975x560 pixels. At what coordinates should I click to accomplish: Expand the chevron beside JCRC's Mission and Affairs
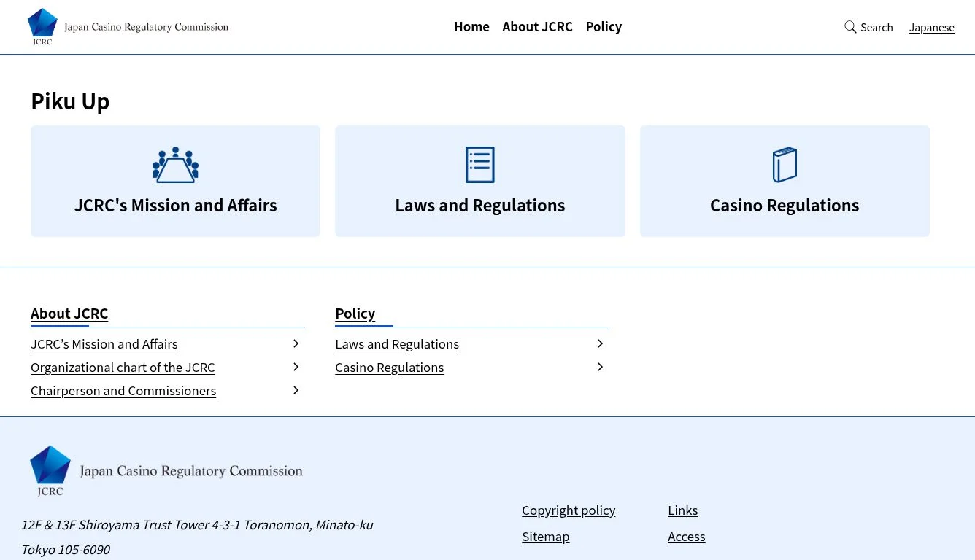pyautogui.click(x=296, y=343)
